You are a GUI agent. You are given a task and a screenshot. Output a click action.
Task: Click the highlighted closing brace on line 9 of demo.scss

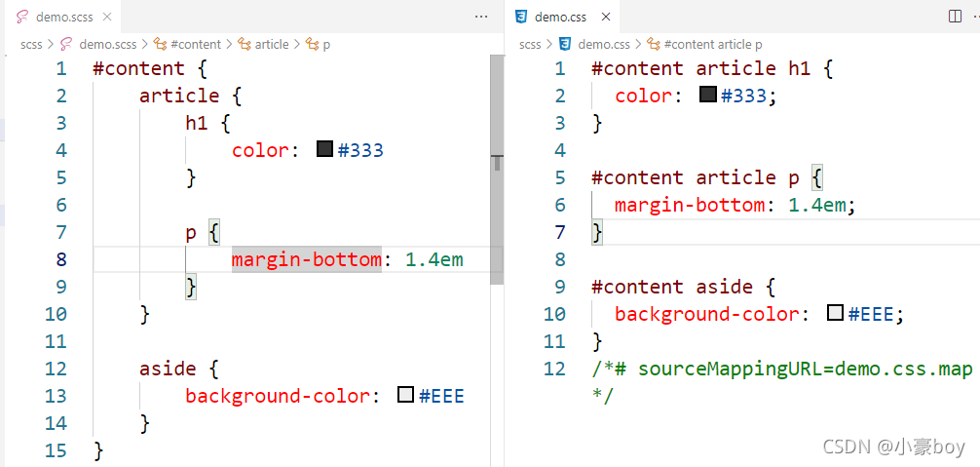coord(191,287)
